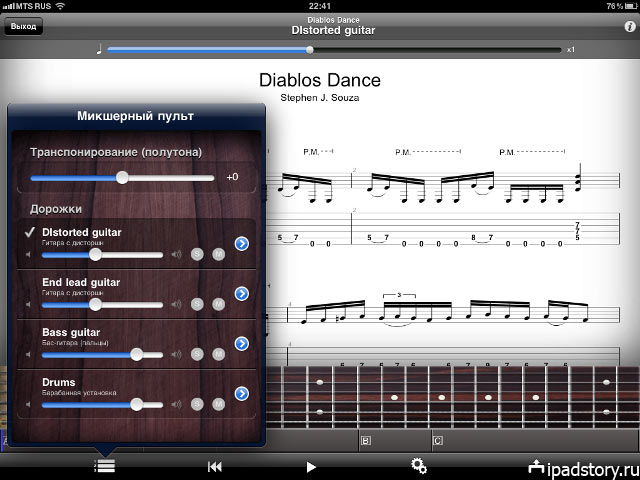Solo the End lead guitar track
Screen dimensions: 640x480
pos(197,304)
